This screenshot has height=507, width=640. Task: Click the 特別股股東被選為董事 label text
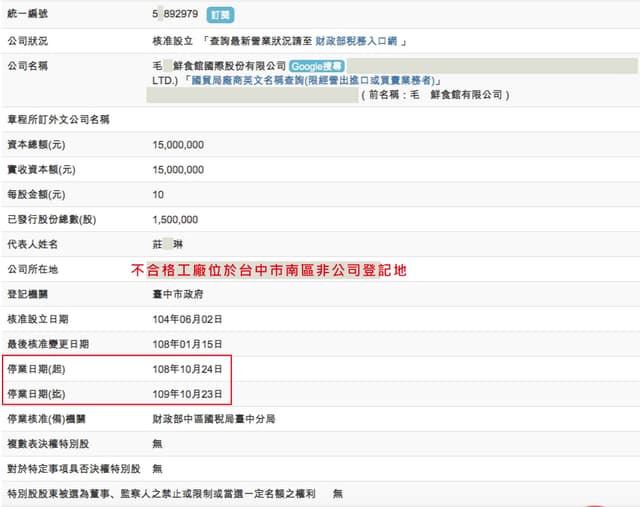pos(161,494)
